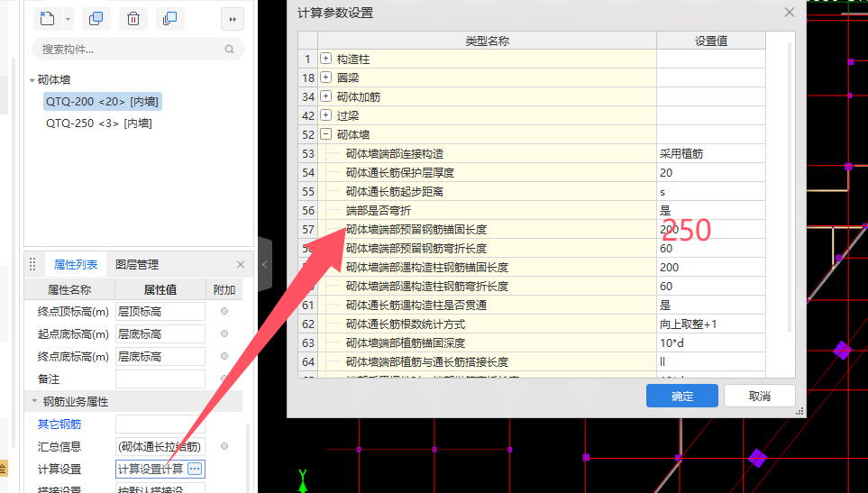Click the 起点底标高 value field

point(160,334)
